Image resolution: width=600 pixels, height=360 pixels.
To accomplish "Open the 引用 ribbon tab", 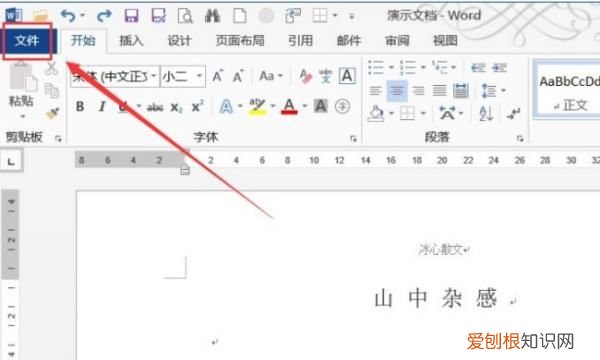I will 300,41.
